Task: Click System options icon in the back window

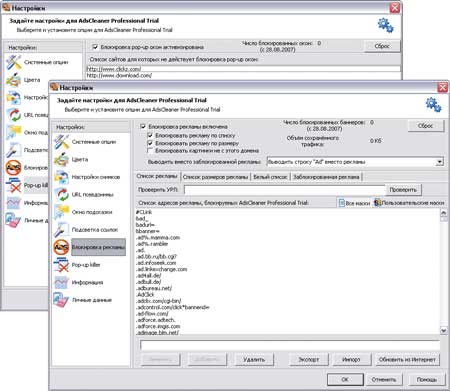Action: 14,62
